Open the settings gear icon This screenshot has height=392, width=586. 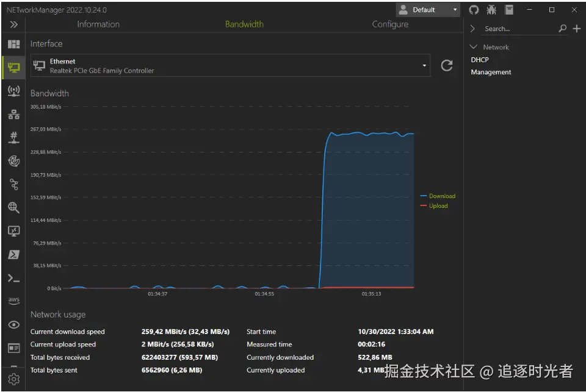pyautogui.click(x=14, y=379)
